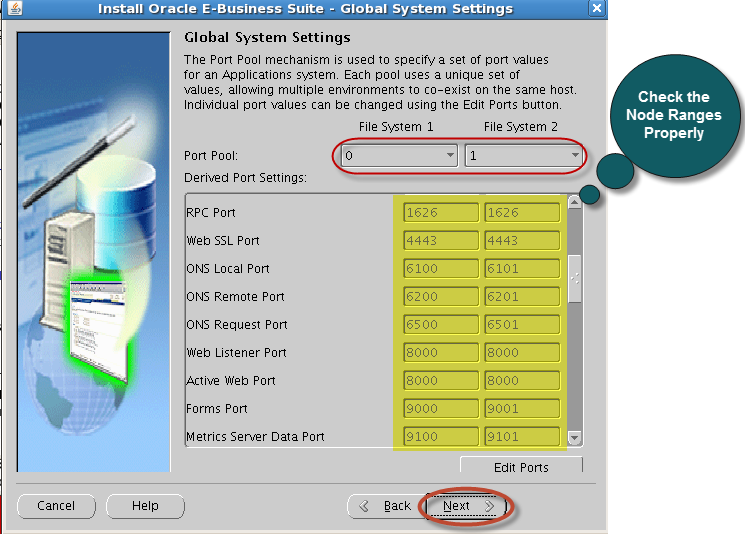Click the scroll down arrow of port list
745x534 pixels.
pos(575,438)
